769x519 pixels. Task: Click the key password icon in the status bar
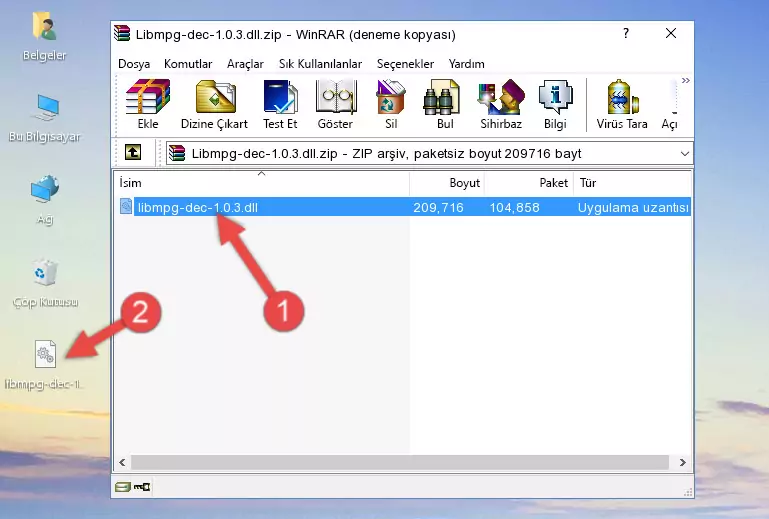[142, 487]
